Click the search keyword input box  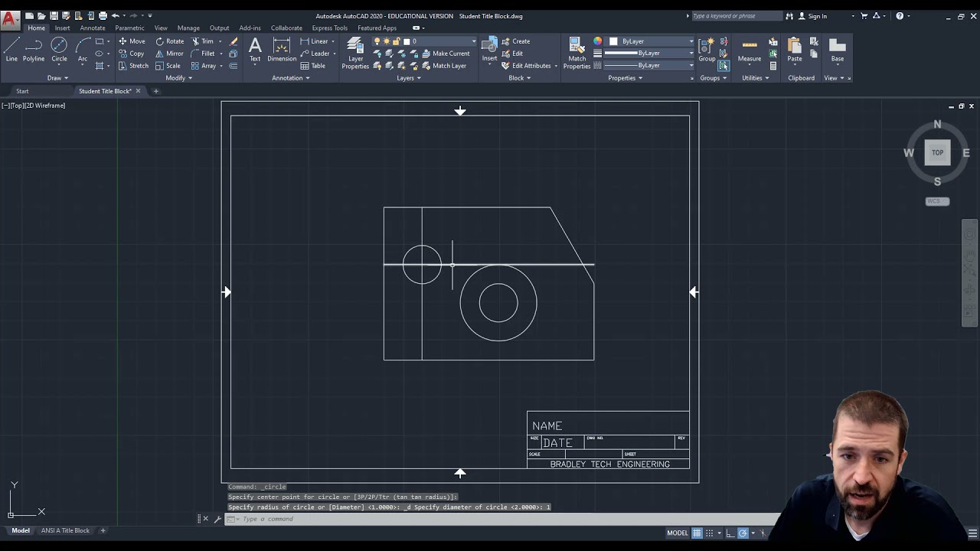coord(737,16)
